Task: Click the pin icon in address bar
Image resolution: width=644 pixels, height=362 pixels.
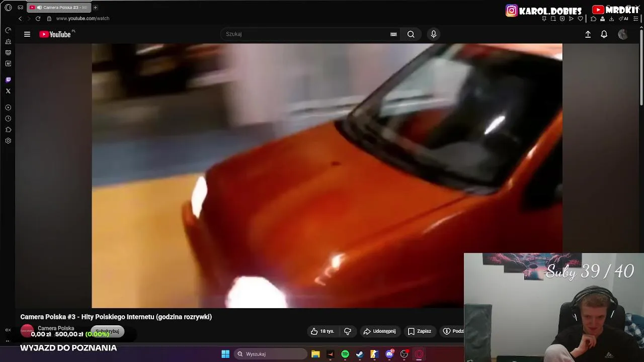Action: coord(544,19)
